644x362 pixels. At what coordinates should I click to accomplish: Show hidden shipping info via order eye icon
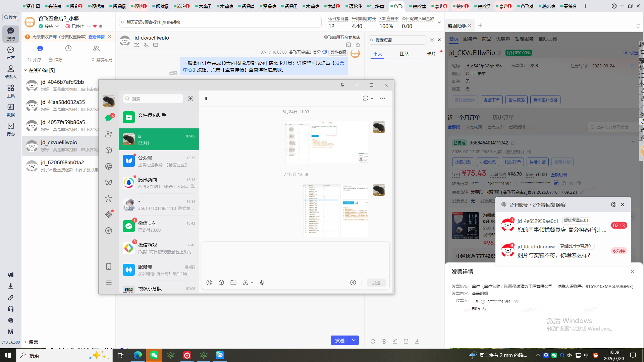[x=571, y=183]
